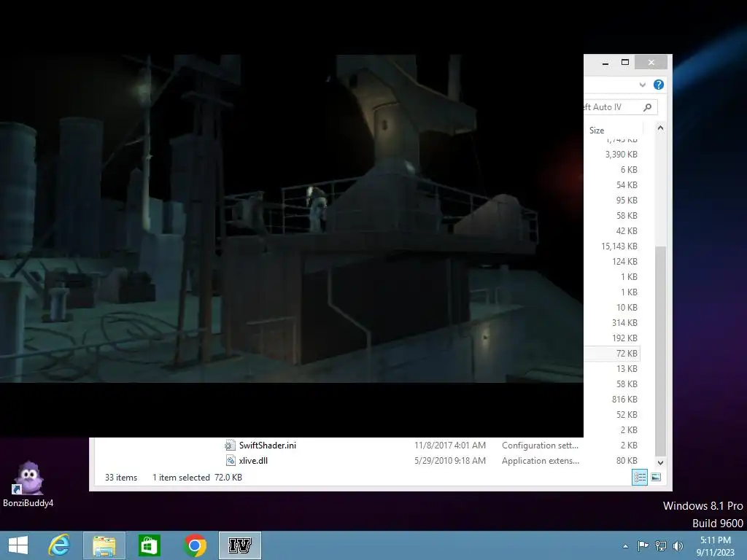Screen dimensions: 747x560
Task: Click Configuration settings type for SwiftShader.ini
Action: [x=540, y=446]
